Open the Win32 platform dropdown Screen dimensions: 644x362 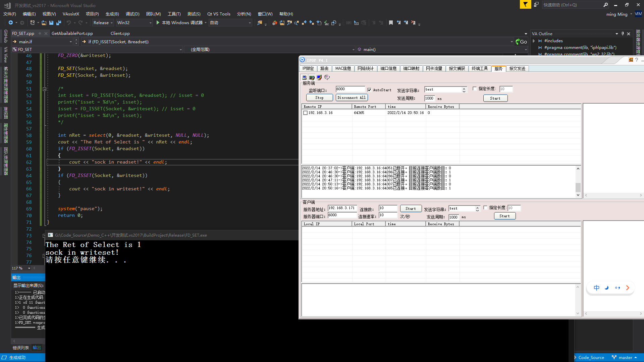pos(134,23)
